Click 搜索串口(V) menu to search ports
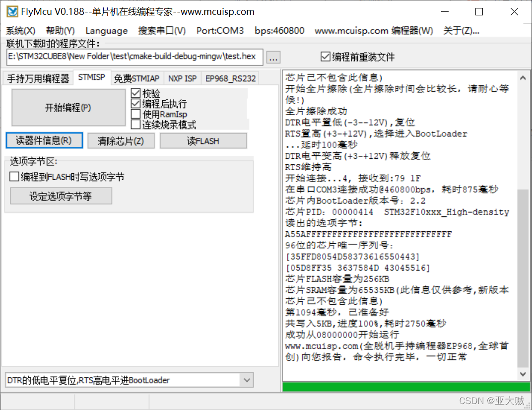532x410 pixels. 162,31
